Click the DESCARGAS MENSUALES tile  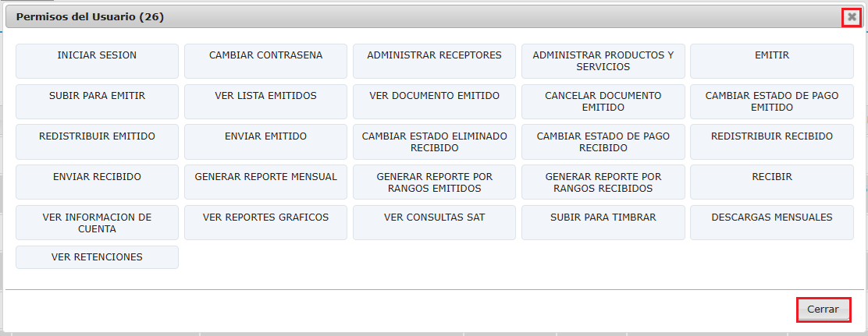[772, 222]
